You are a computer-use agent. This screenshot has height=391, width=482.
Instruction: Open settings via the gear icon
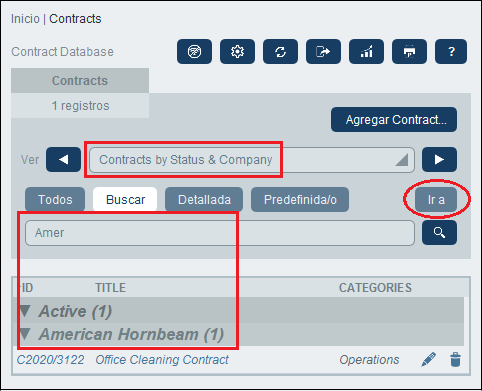point(237,52)
